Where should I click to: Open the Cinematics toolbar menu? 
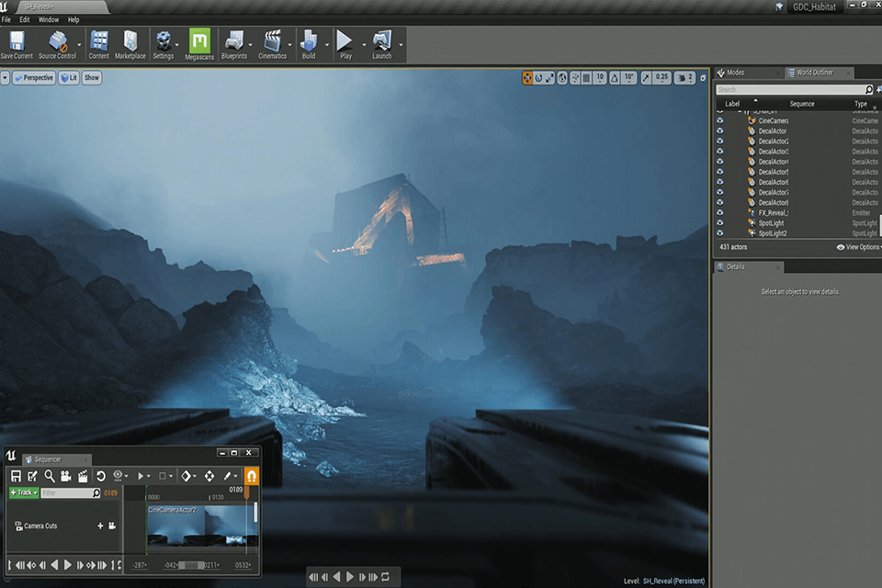pyautogui.click(x=274, y=42)
